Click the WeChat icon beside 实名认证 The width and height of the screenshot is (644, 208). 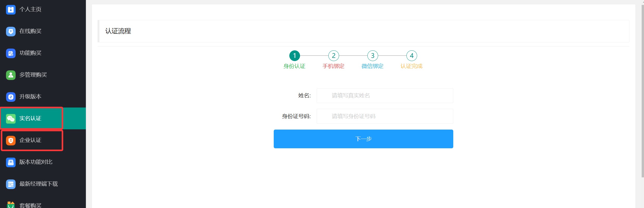point(11,119)
